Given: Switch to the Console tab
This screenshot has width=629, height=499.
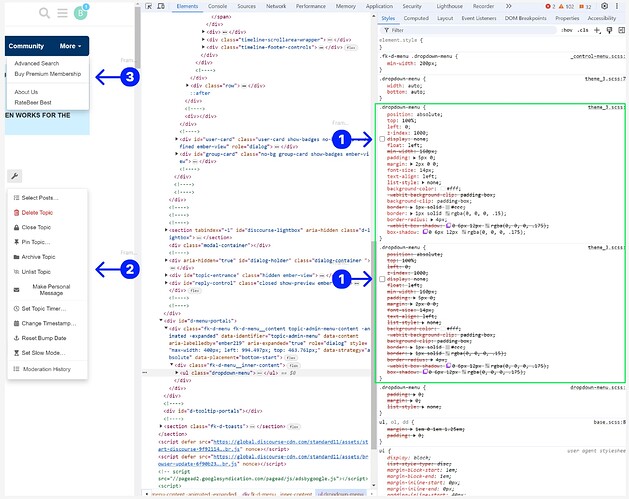Looking at the screenshot, I should click(x=217, y=6).
